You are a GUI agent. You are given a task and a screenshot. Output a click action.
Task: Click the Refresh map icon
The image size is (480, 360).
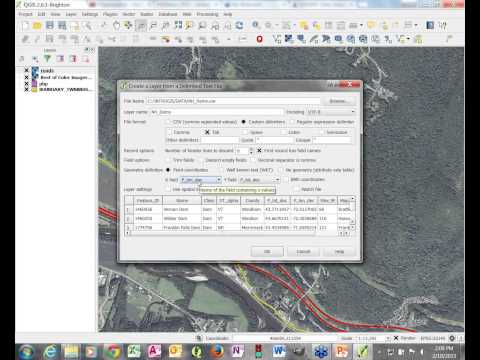point(239,25)
